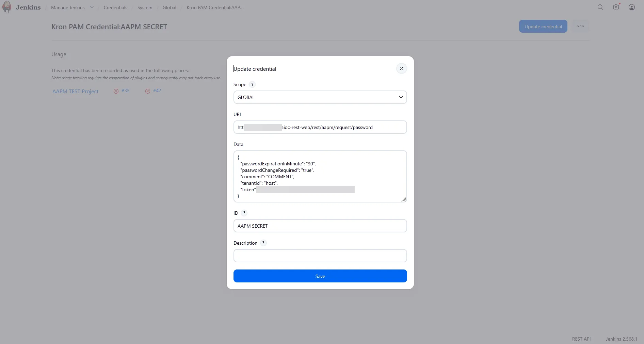This screenshot has width=644, height=344.
Task: Click the Usage heading text
Action: pos(59,54)
